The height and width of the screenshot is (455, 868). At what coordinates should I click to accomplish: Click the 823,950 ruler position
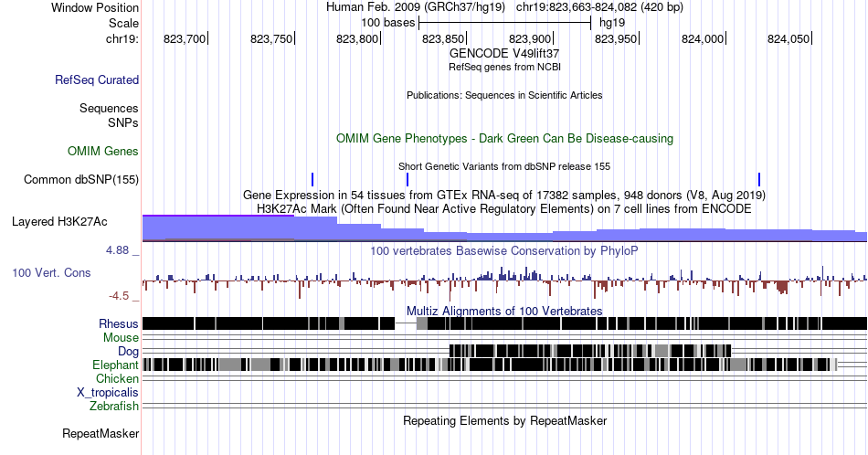click(617, 38)
